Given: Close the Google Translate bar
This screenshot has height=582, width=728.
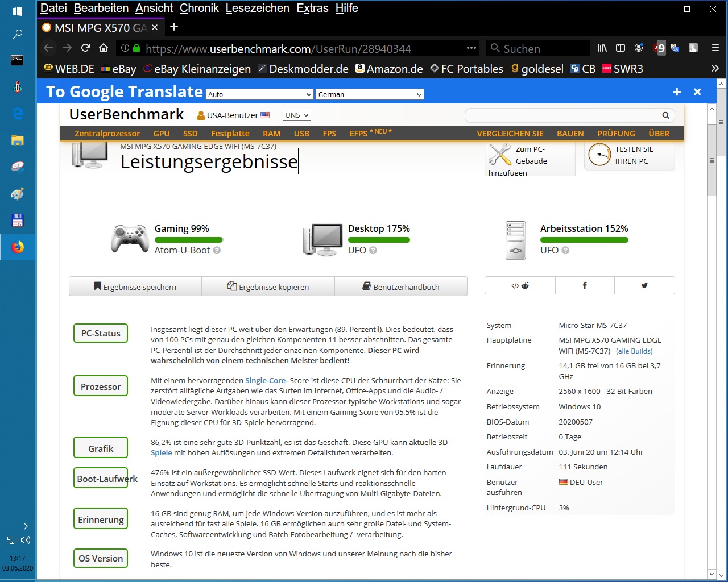Looking at the screenshot, I should [x=697, y=92].
